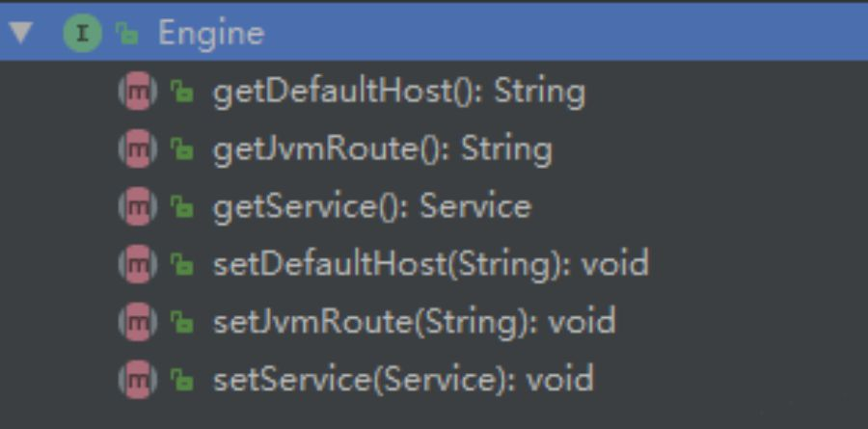Select setJvmRoute(String): void method
Viewport: 868px width, 429px height.
point(414,322)
